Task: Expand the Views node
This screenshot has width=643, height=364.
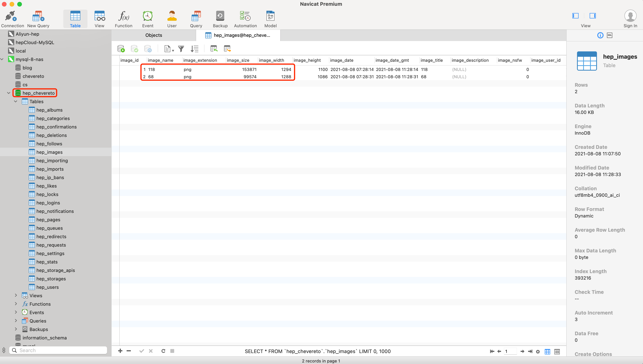Action: [16, 296]
